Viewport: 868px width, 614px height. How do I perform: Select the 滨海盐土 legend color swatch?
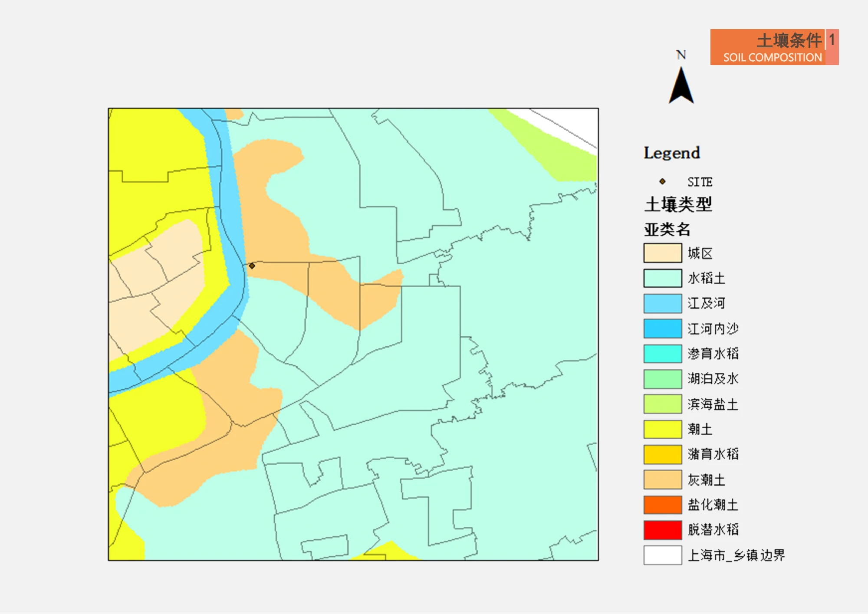click(x=663, y=404)
